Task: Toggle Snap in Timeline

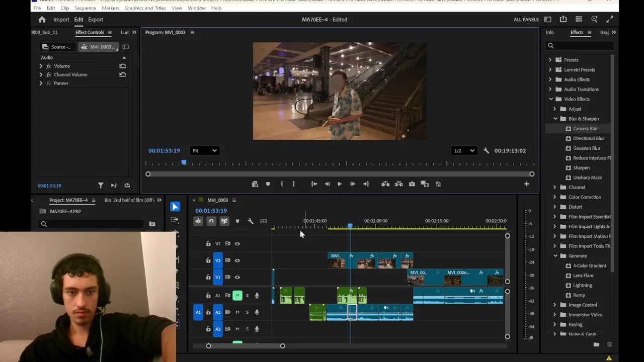Action: 211,221
